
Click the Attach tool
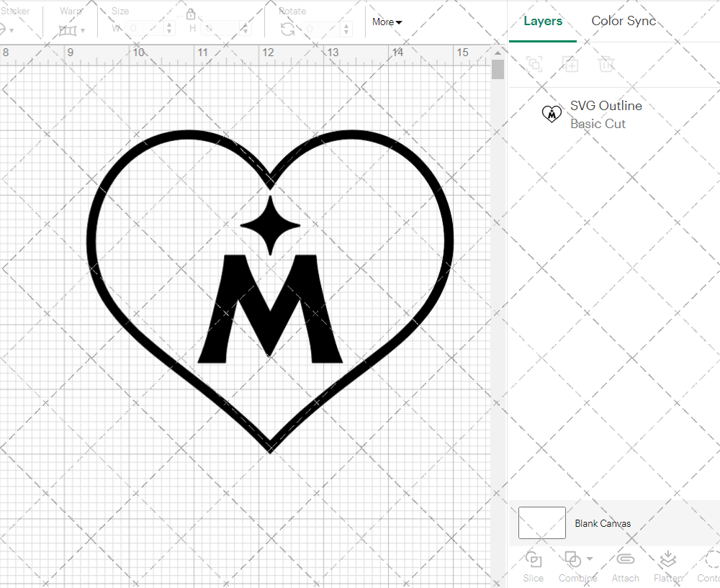coord(625,567)
